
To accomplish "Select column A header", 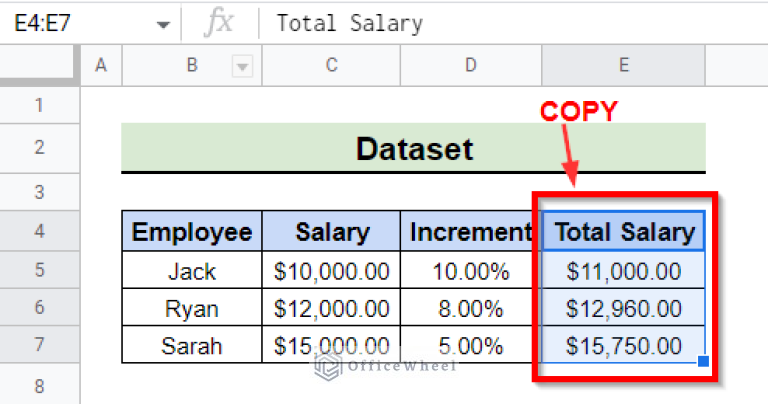I will [101, 65].
